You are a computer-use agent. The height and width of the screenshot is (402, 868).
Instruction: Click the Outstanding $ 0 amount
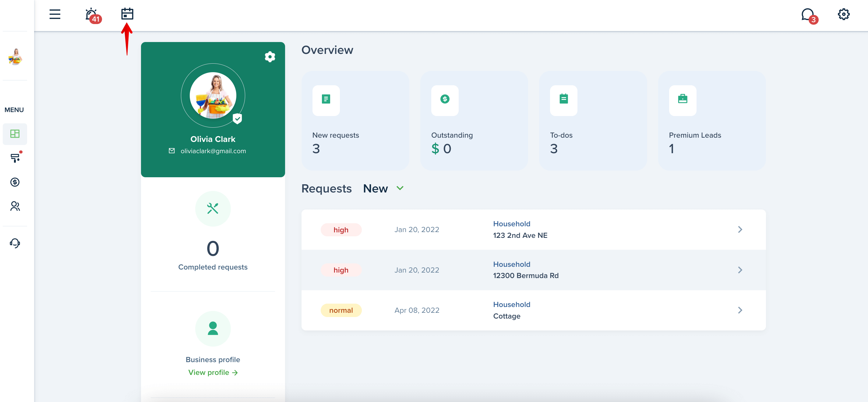[x=441, y=149]
